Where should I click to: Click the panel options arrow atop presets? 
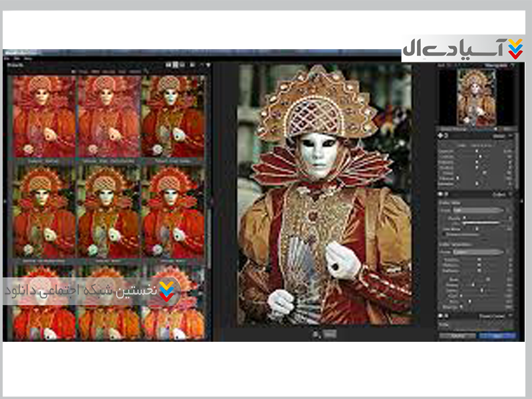tap(208, 65)
